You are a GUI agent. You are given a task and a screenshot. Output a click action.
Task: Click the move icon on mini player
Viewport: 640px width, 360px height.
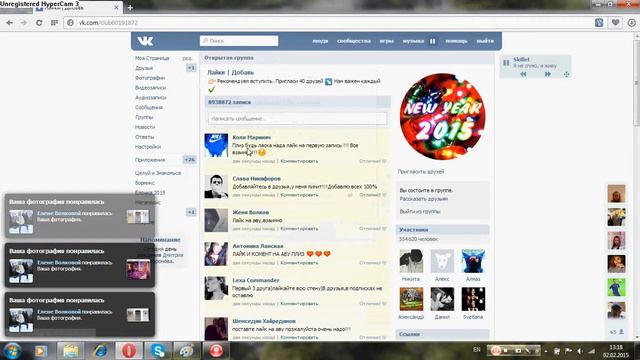pos(567,74)
